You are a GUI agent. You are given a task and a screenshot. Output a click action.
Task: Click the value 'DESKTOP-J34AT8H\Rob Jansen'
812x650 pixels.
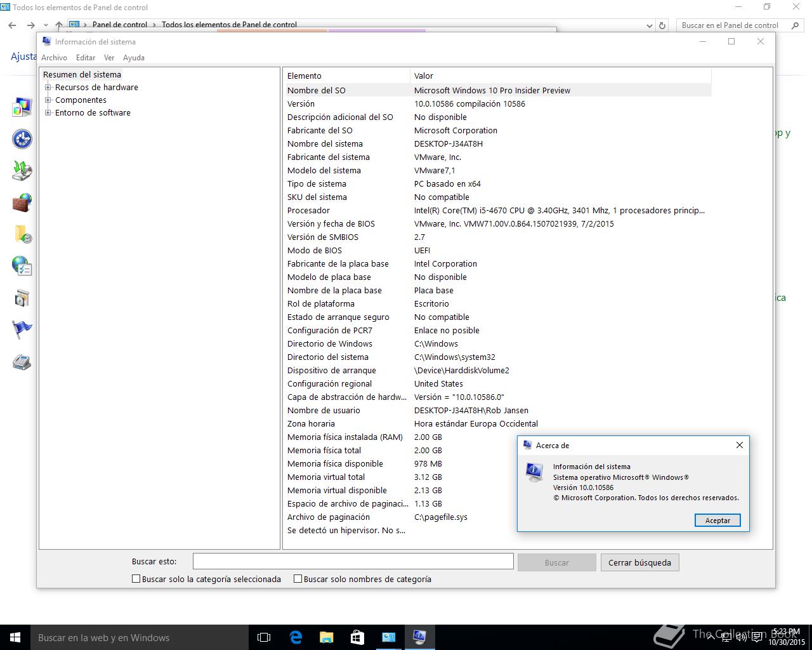pyautogui.click(x=471, y=410)
